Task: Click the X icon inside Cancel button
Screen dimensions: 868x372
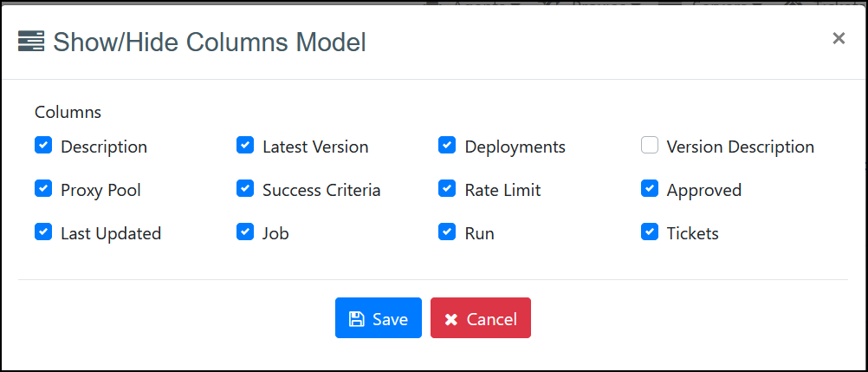Action: [451, 319]
